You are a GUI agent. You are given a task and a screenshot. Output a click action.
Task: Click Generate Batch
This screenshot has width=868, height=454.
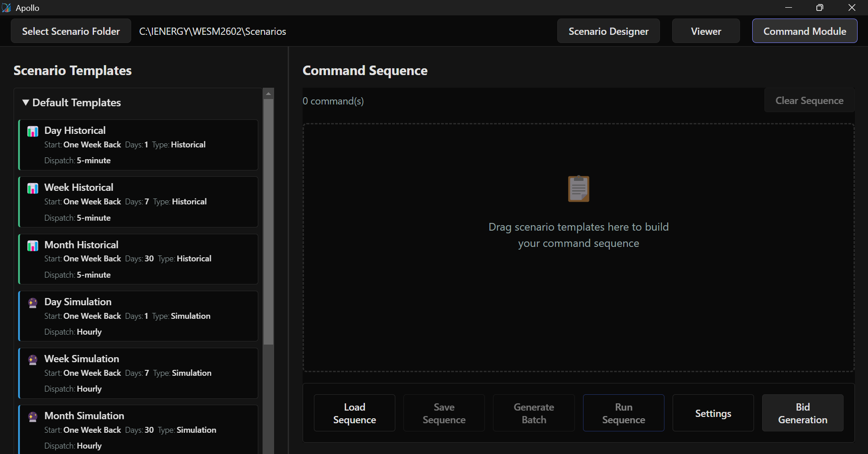533,412
